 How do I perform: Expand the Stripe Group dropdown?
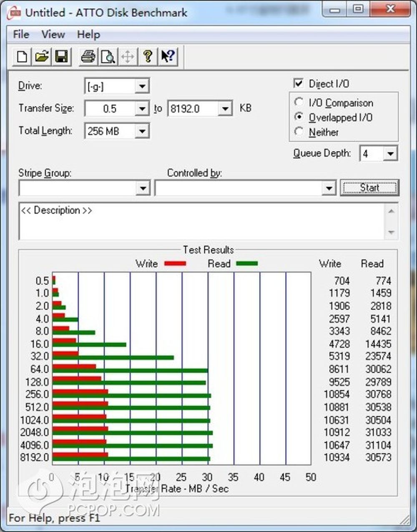pyautogui.click(x=143, y=188)
